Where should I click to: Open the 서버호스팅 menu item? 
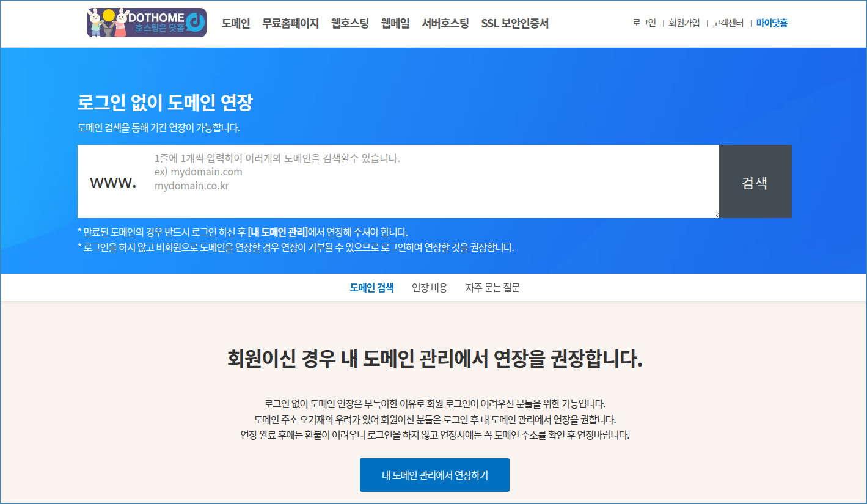coord(445,24)
